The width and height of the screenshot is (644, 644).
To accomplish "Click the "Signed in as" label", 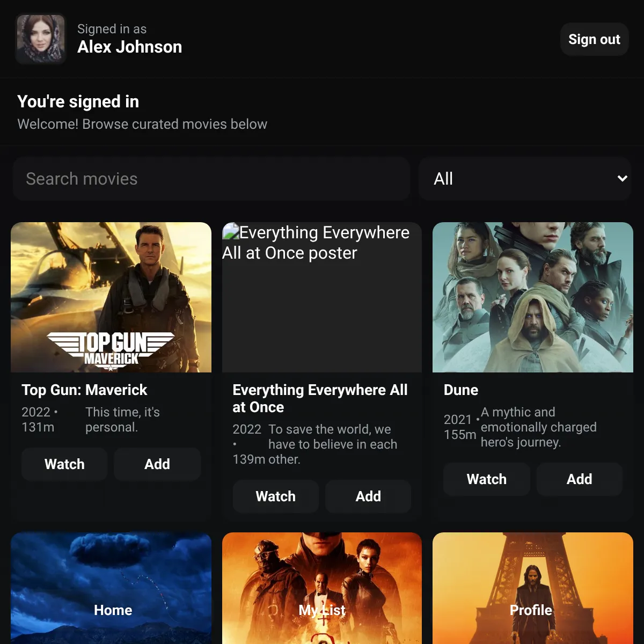I will coord(112,29).
